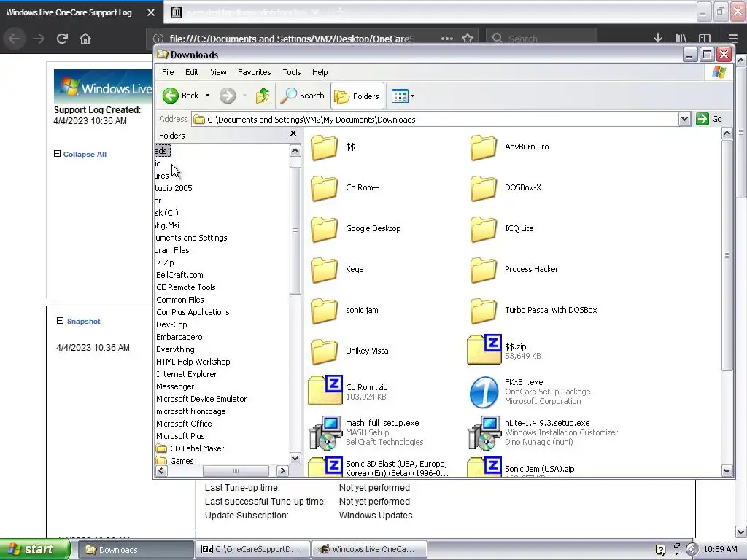747x560 pixels.
Task: Reload the page in the browser
Action: (62, 39)
